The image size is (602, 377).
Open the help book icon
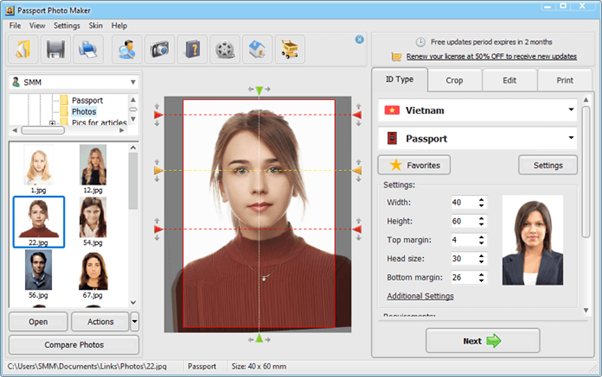192,49
